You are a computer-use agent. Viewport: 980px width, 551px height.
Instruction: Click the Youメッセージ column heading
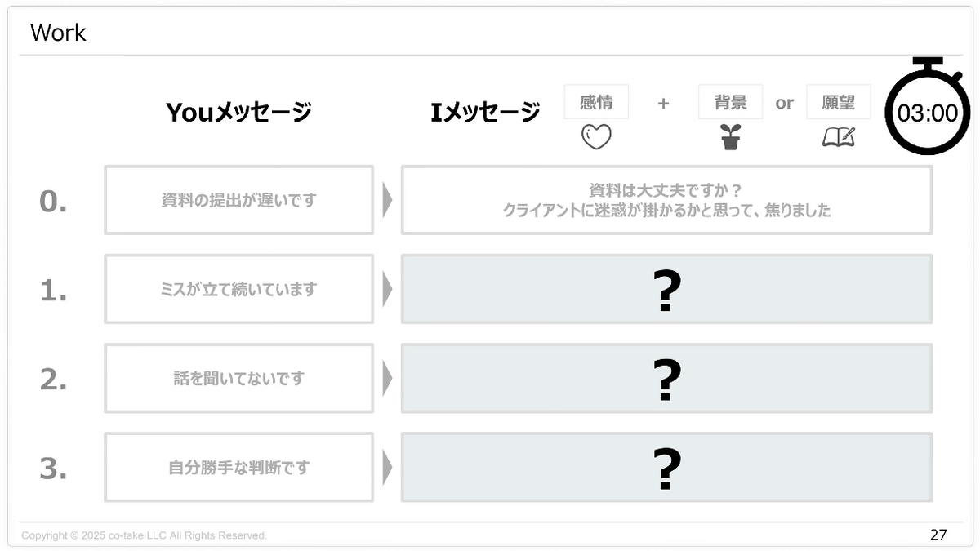[238, 113]
